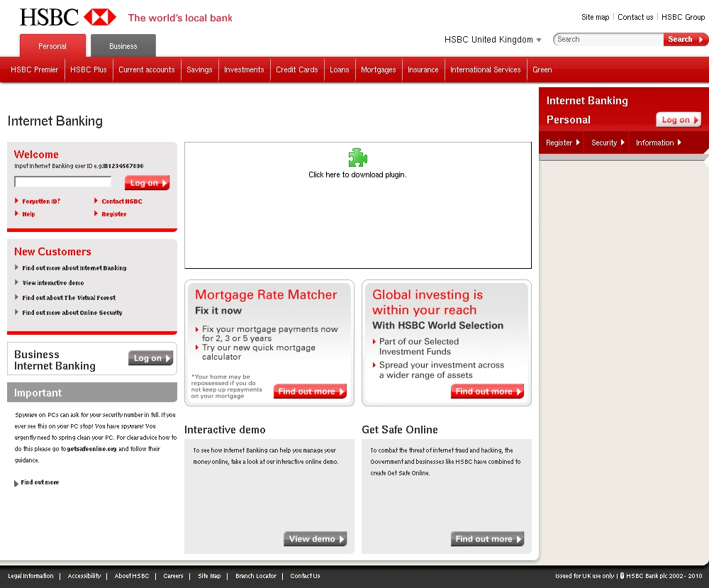Select Loans in the navigation bar
This screenshot has width=709, height=588.
pos(340,70)
